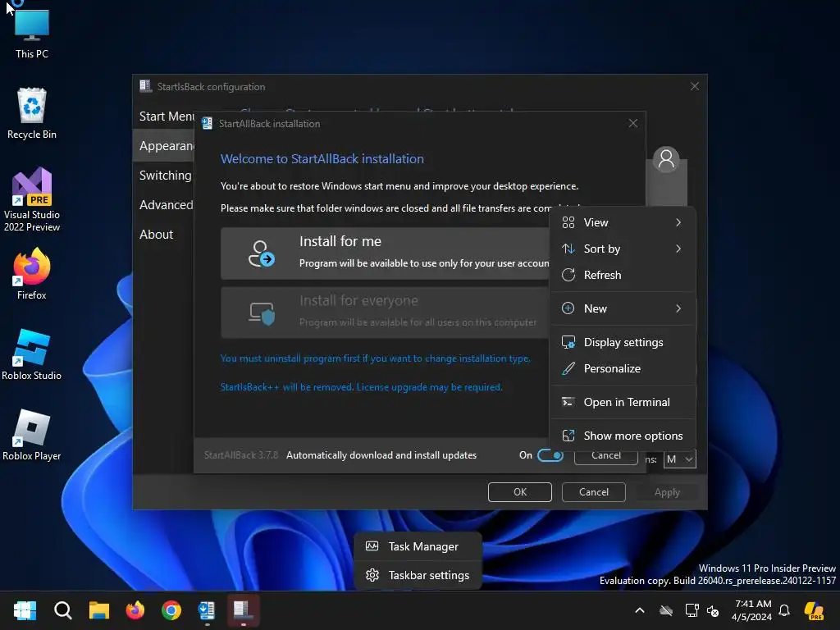This screenshot has height=630, width=840.
Task: Choose Show more options
Action: tap(623, 436)
